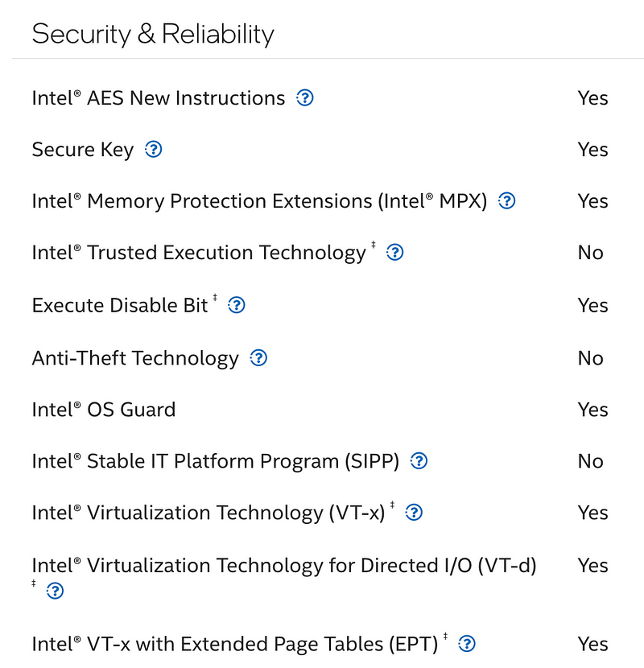Screen dimensions: 644x668
Task: Select the "No" value for SIPP row
Action: click(x=590, y=461)
